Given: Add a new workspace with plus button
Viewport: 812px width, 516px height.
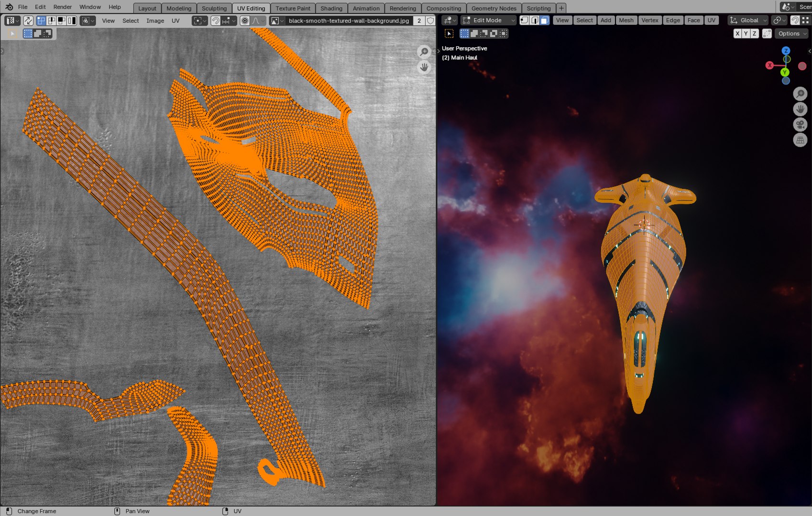Looking at the screenshot, I should click(561, 8).
